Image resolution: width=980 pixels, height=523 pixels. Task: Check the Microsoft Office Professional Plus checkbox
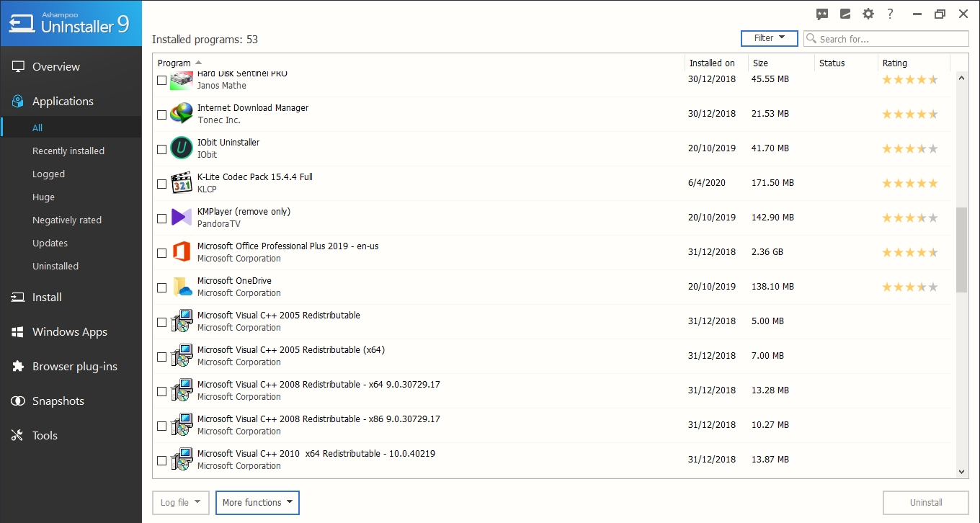(161, 253)
